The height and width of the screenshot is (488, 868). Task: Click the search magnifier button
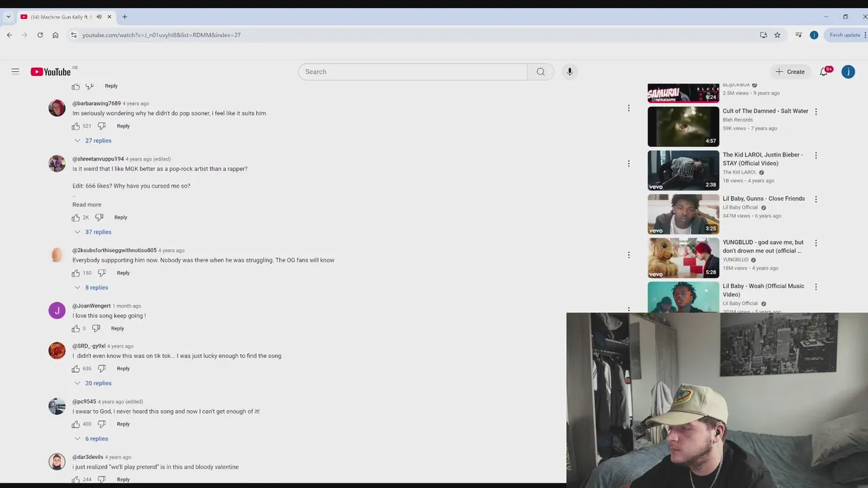tap(540, 72)
